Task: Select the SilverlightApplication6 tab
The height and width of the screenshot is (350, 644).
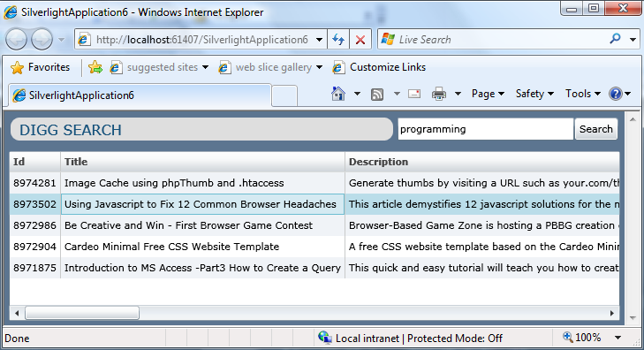Action: (x=140, y=95)
